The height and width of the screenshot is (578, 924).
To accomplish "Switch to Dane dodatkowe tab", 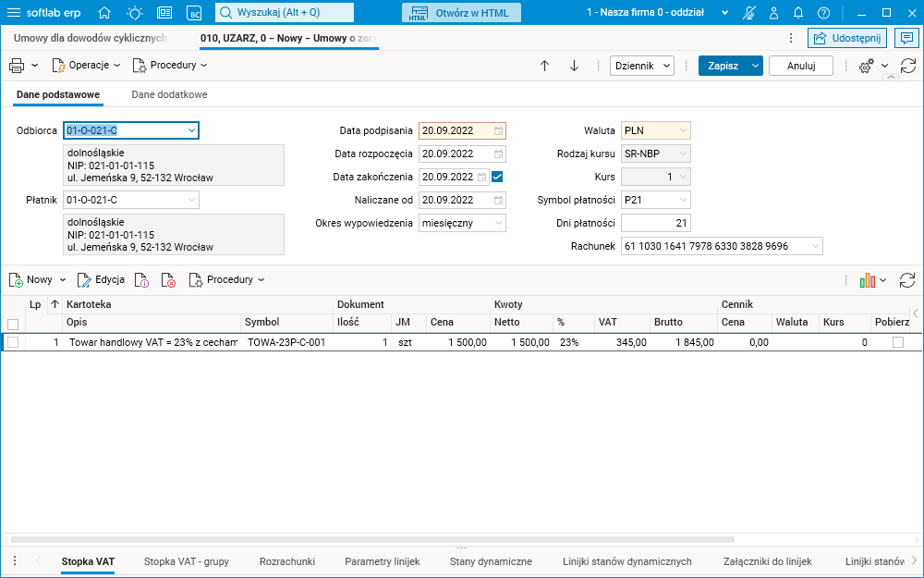I will (169, 94).
